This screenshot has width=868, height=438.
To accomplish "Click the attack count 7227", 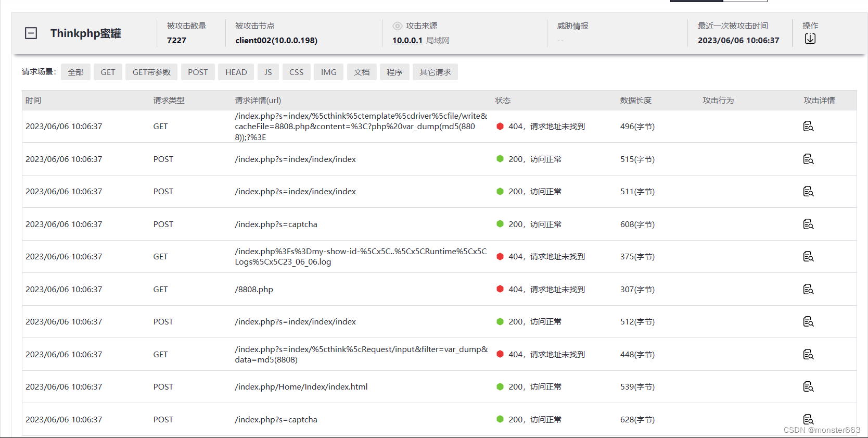I will tap(176, 40).
